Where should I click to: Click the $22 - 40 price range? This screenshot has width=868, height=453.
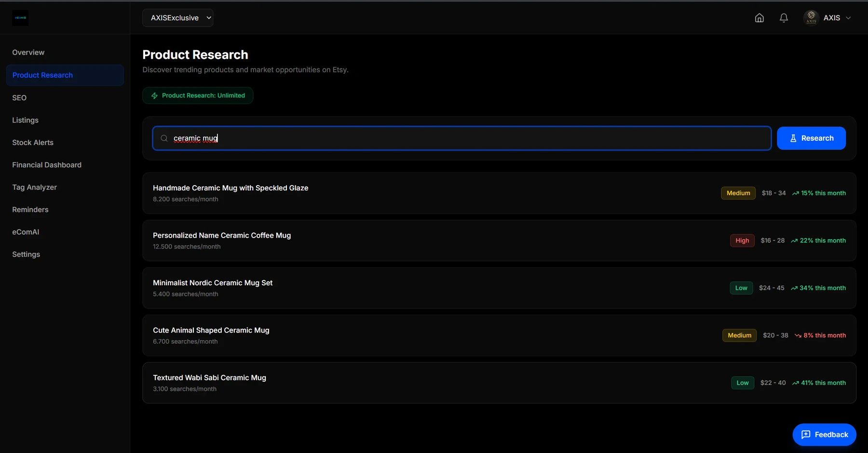click(x=773, y=383)
